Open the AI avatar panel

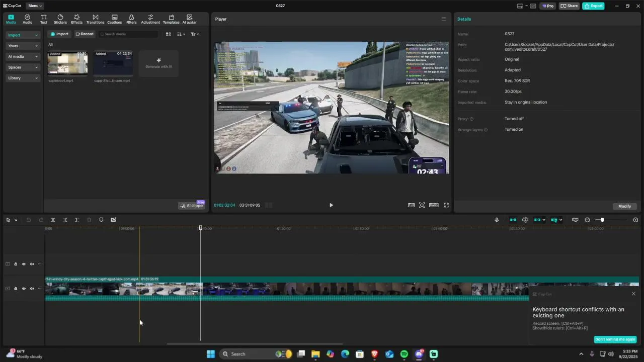(189, 19)
